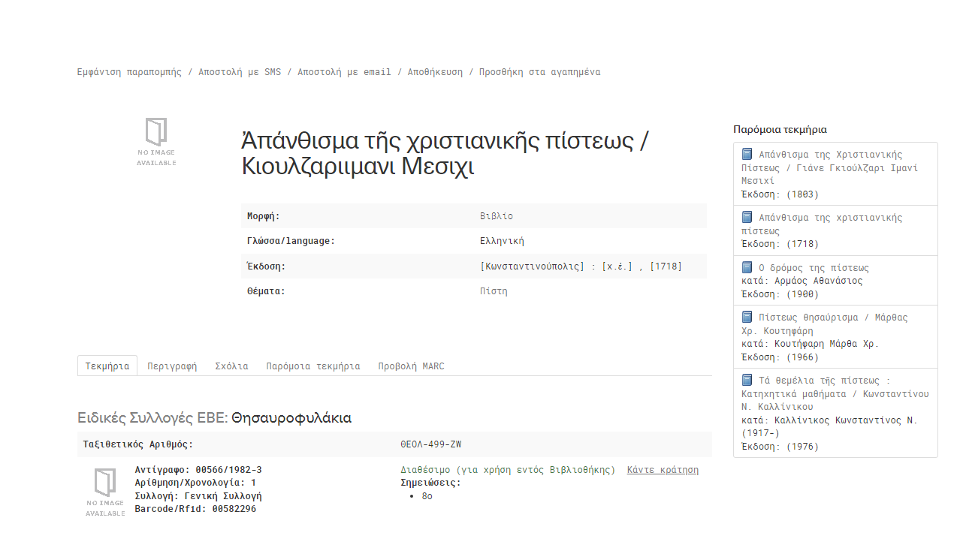Image resolution: width=954 pixels, height=560 pixels.
Task: Click book icon beside 1803 edition entry
Action: pyautogui.click(x=747, y=155)
